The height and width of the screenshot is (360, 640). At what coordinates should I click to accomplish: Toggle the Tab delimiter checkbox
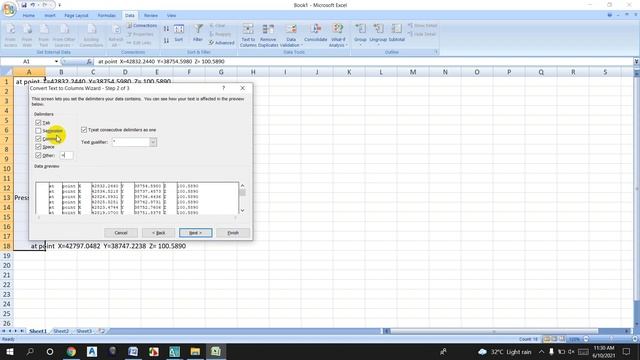point(38,122)
